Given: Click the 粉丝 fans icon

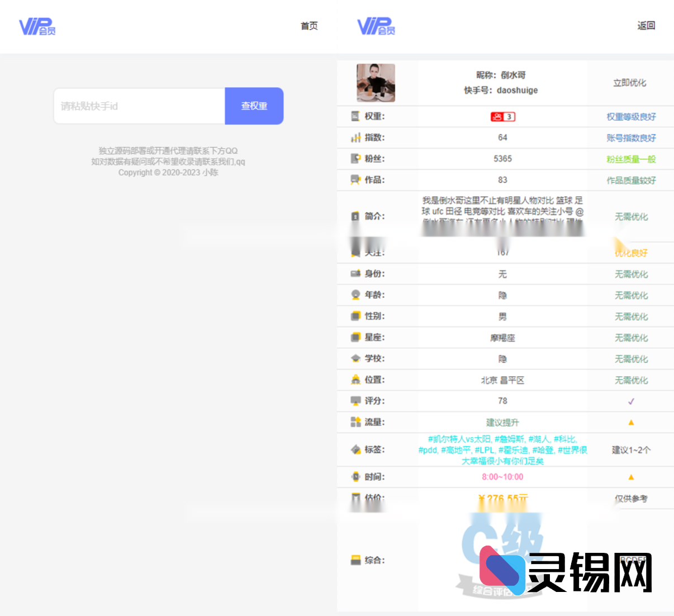Looking at the screenshot, I should tap(355, 159).
